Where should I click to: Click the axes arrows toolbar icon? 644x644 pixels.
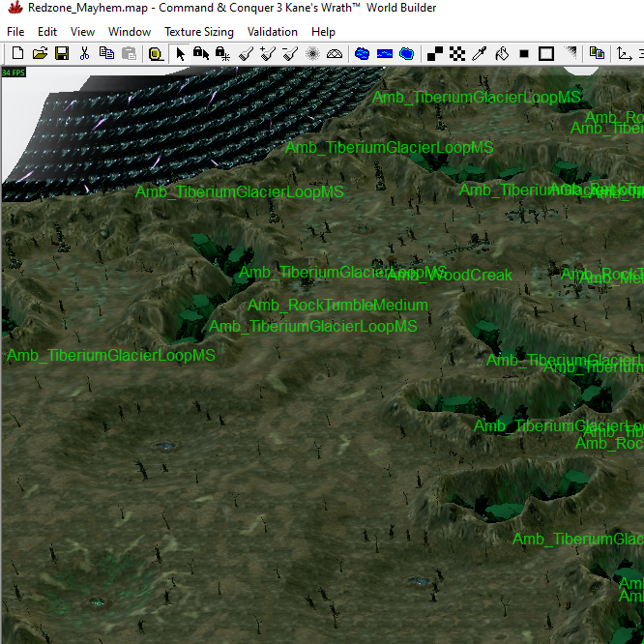[x=625, y=54]
